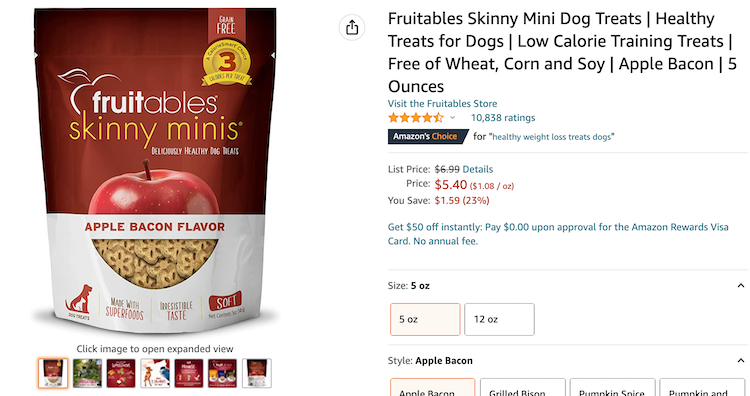The image size is (750, 396).
Task: Visit the Fruitables Store link
Action: coord(442,103)
